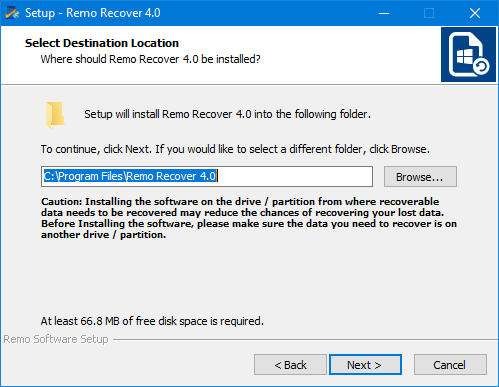Focus the installation path input field
499x387 pixels.
click(207, 176)
